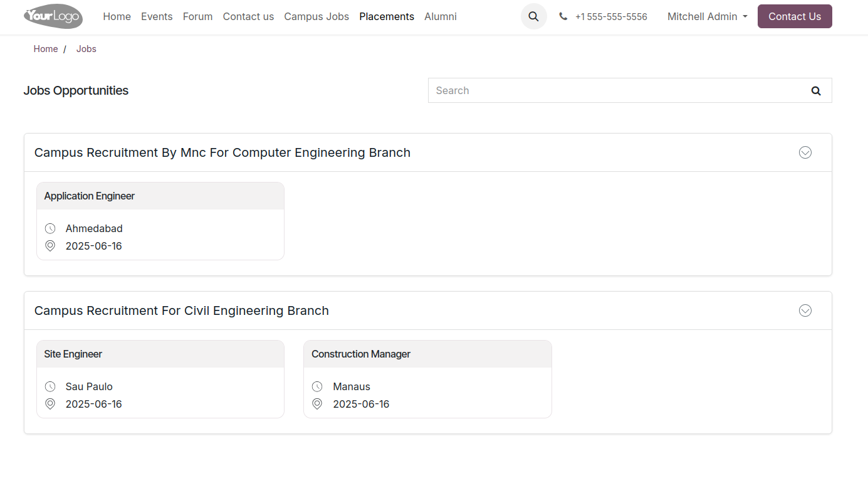Click the clock icon beside Ahmedabad
Image resolution: width=868 pixels, height=483 pixels.
(x=50, y=228)
